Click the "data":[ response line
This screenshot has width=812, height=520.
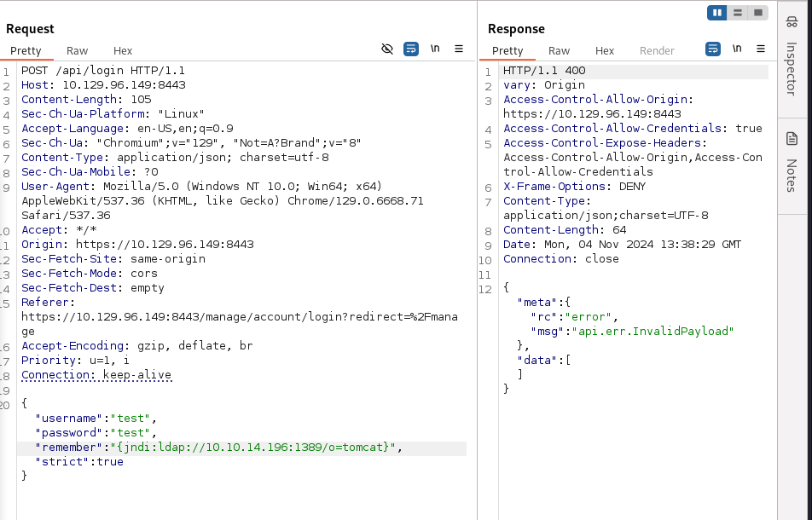tap(544, 360)
